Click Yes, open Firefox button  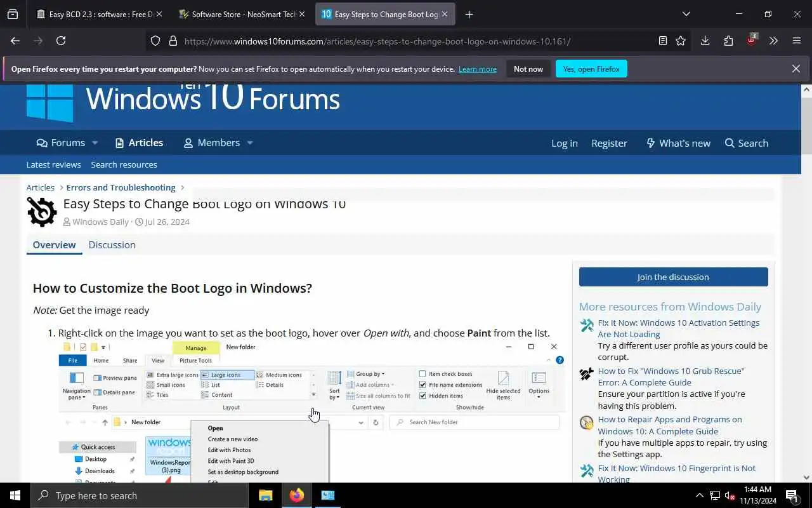tap(591, 69)
